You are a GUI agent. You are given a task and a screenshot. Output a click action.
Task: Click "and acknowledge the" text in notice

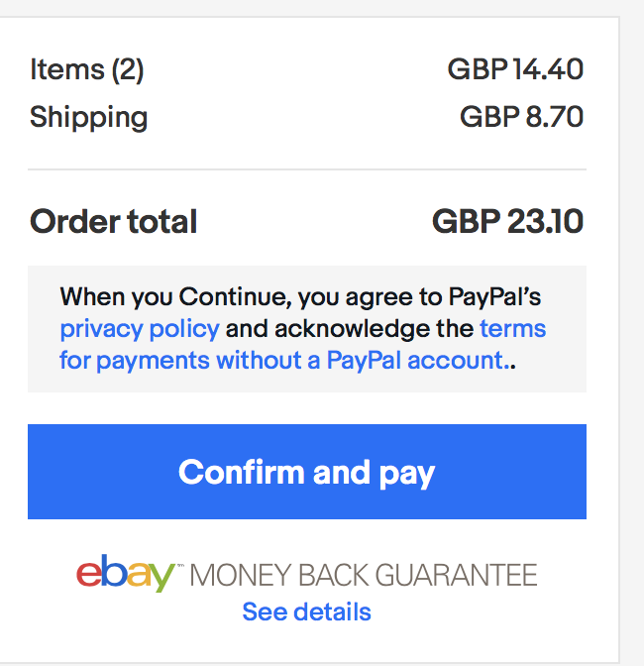(349, 328)
